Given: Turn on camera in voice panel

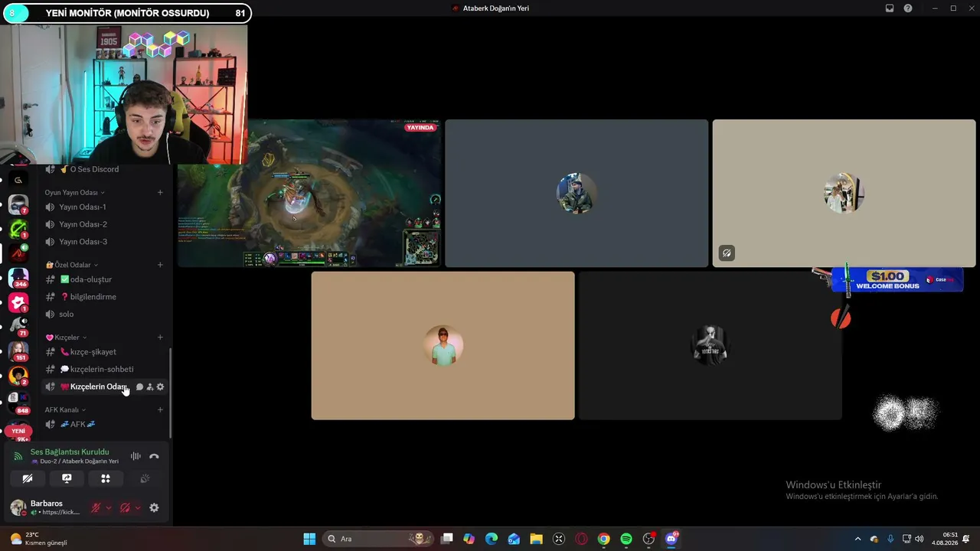Looking at the screenshot, I should point(28,478).
